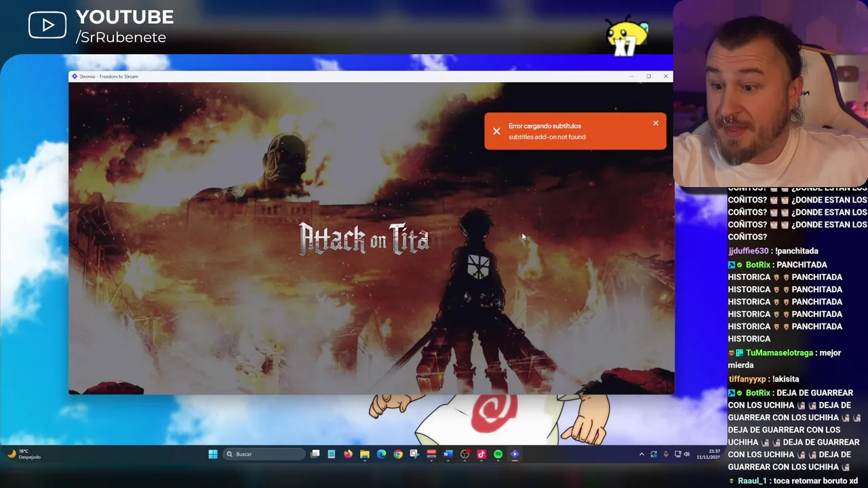The height and width of the screenshot is (488, 868).
Task: Click the '!panchitada' chat command text
Action: (796, 251)
